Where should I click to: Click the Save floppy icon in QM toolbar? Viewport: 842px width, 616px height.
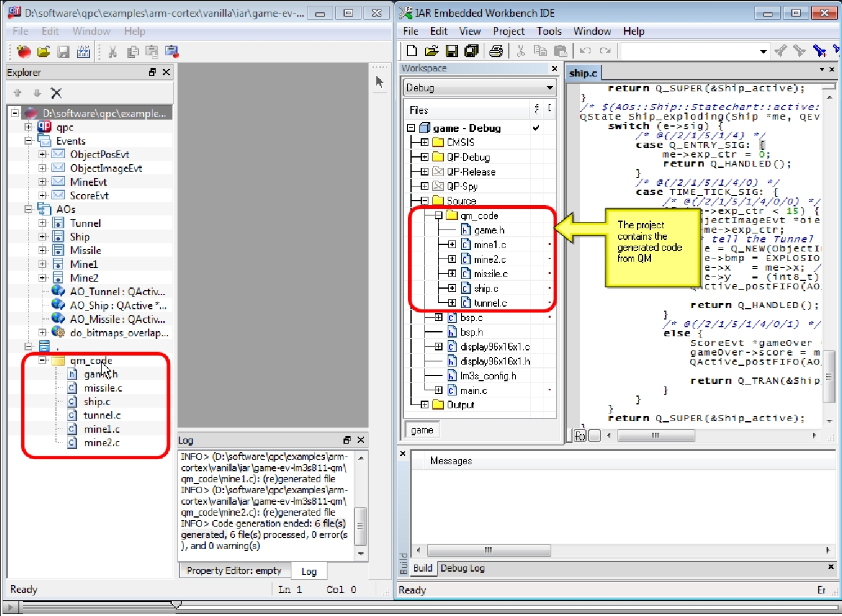63,52
